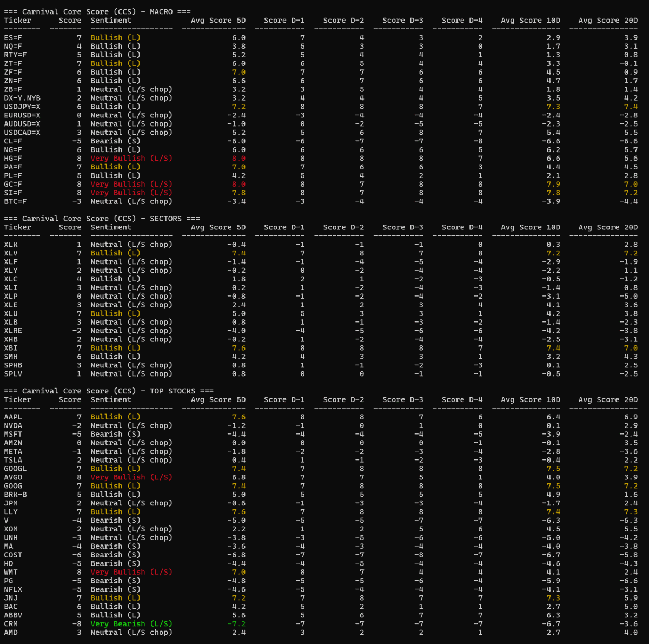Click the XLU ticker
The height and width of the screenshot is (644, 649).
(11, 313)
